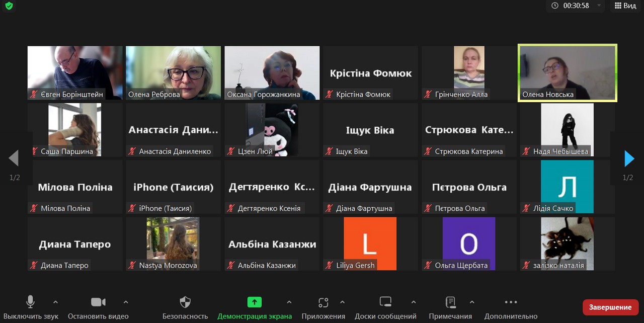Screen dimensions: 644x323
Task: Expand audio options arrow beside microphone
Action: pos(55,302)
